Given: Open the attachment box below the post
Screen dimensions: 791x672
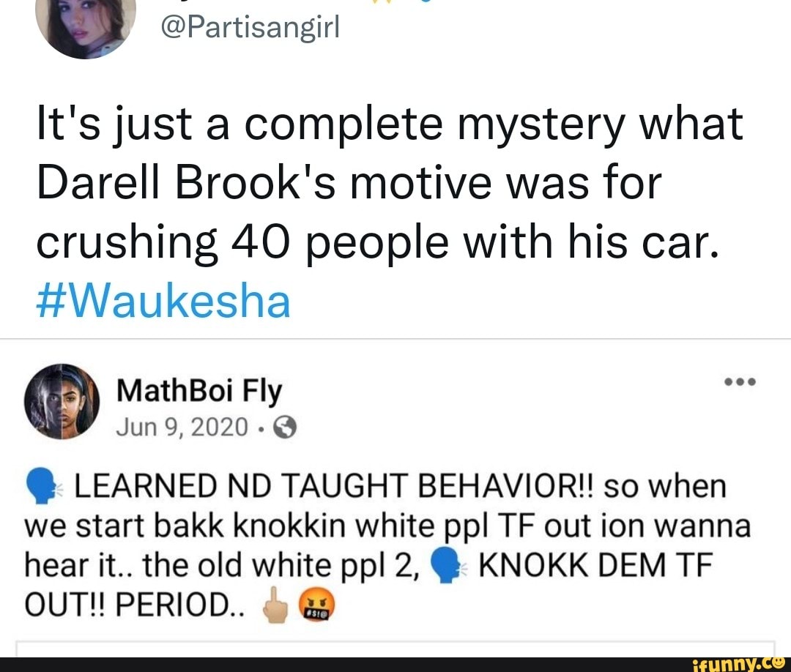Looking at the screenshot, I should 395,649.
